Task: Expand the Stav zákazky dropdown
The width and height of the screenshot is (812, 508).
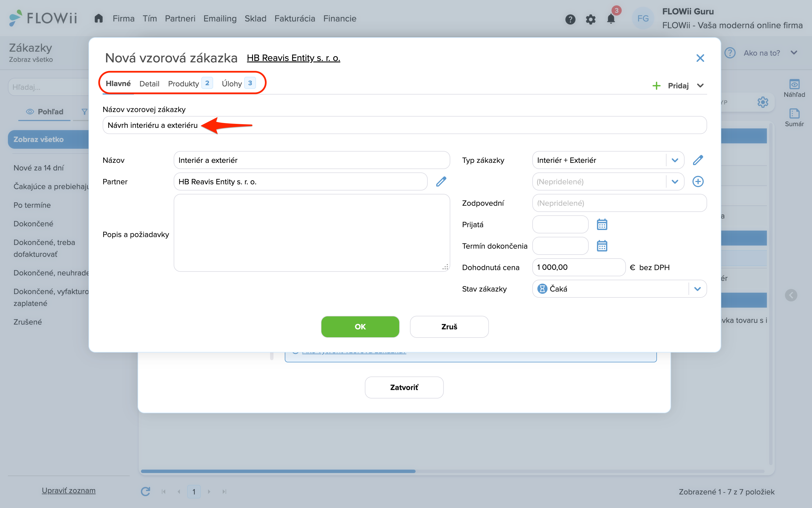Action: point(697,289)
